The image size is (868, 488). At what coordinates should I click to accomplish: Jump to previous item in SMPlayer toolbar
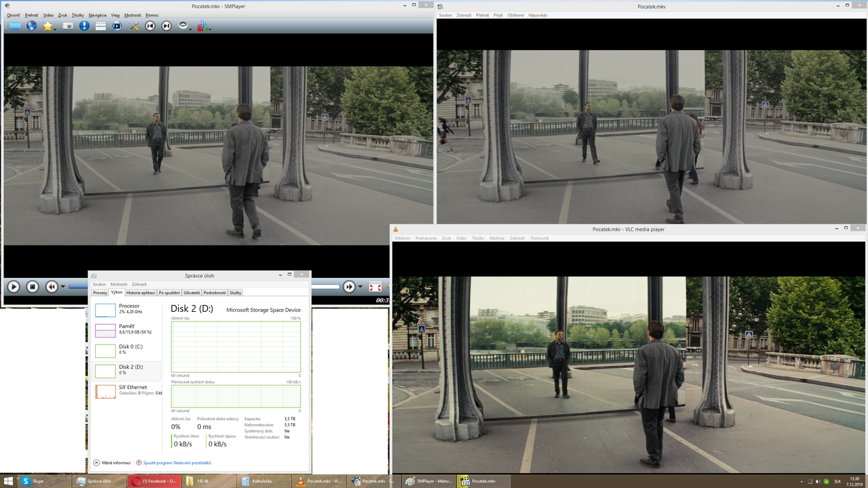click(151, 26)
